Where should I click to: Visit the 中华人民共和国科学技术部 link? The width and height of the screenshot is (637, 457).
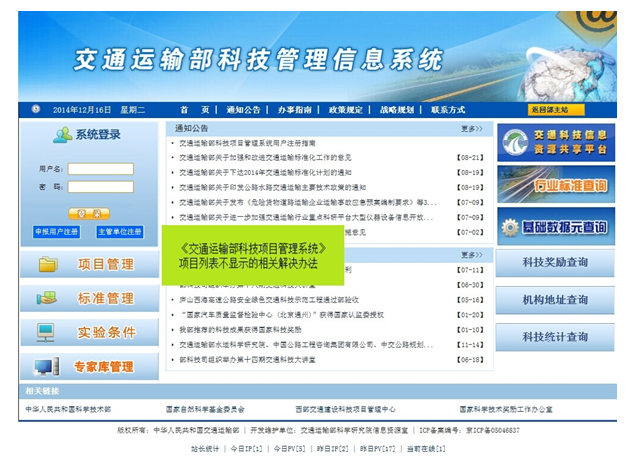pos(68,409)
